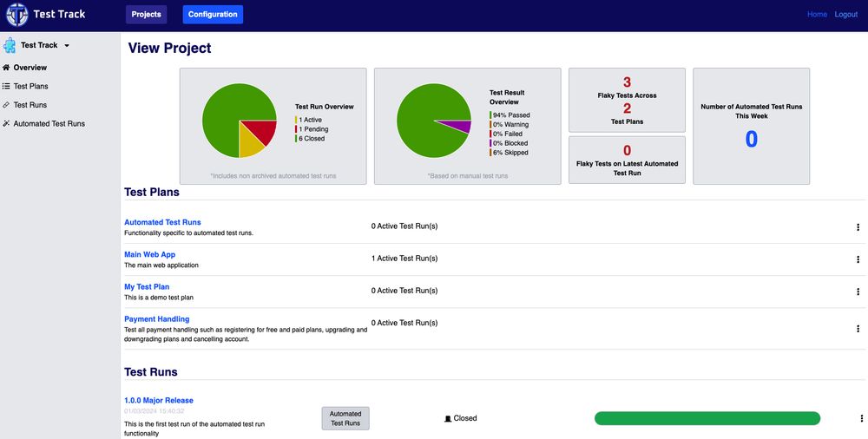868x439 pixels.
Task: Click the puzzle piece project icon
Action: [x=10, y=45]
